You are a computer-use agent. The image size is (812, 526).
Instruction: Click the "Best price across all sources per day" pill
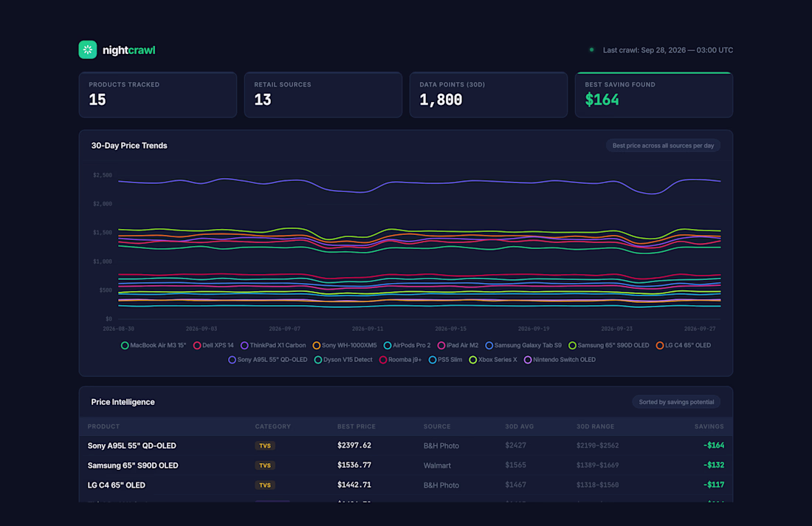pos(663,146)
